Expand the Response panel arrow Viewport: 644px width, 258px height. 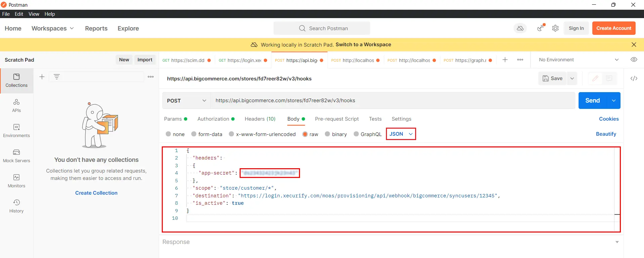click(x=617, y=242)
